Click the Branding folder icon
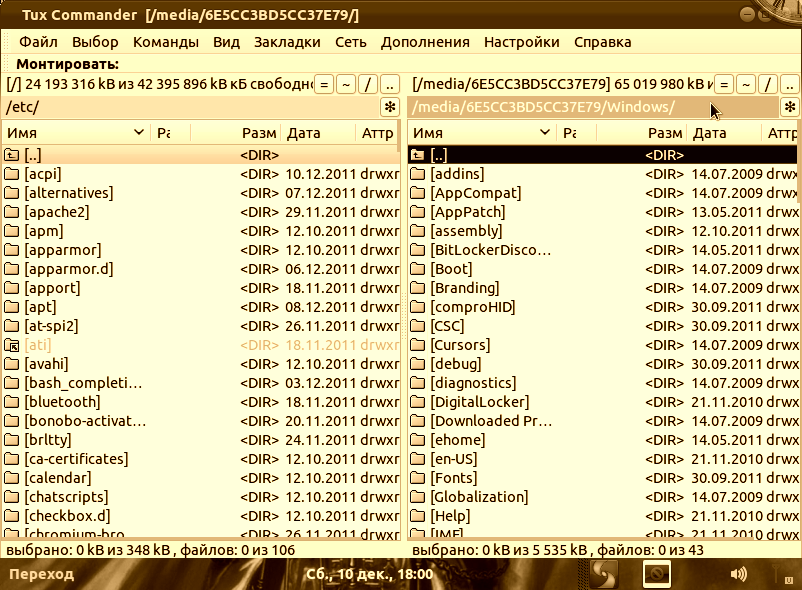This screenshot has width=802, height=590. pyautogui.click(x=417, y=288)
